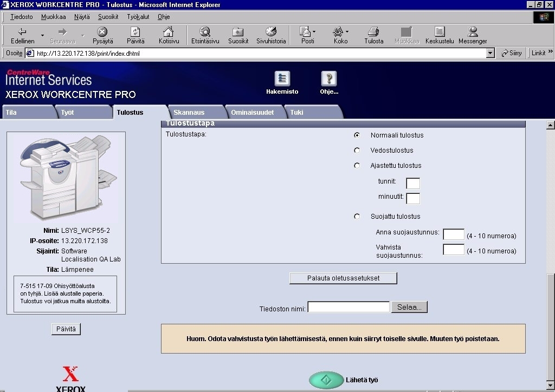Open the Ohje menu in the menu bar
This screenshot has width=555, height=392.
click(x=164, y=17)
